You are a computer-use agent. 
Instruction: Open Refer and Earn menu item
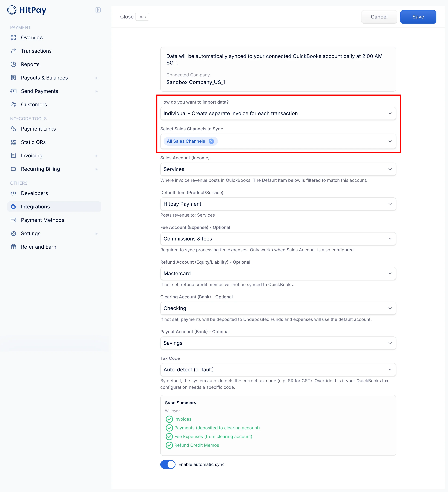pyautogui.click(x=54, y=247)
